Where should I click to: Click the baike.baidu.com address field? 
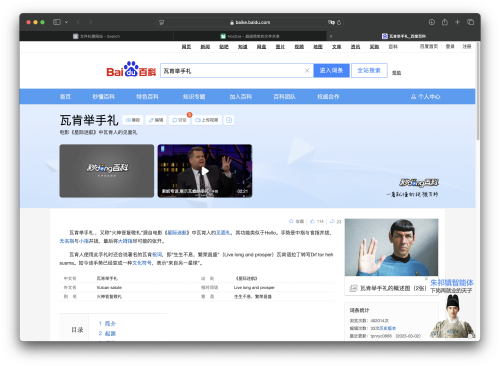[250, 22]
